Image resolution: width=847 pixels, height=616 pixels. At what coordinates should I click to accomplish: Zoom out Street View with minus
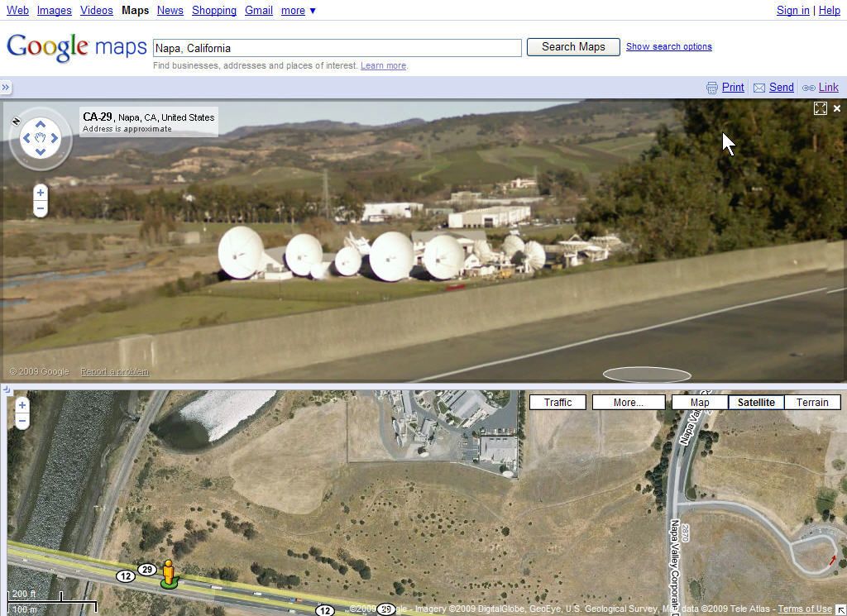(40, 208)
